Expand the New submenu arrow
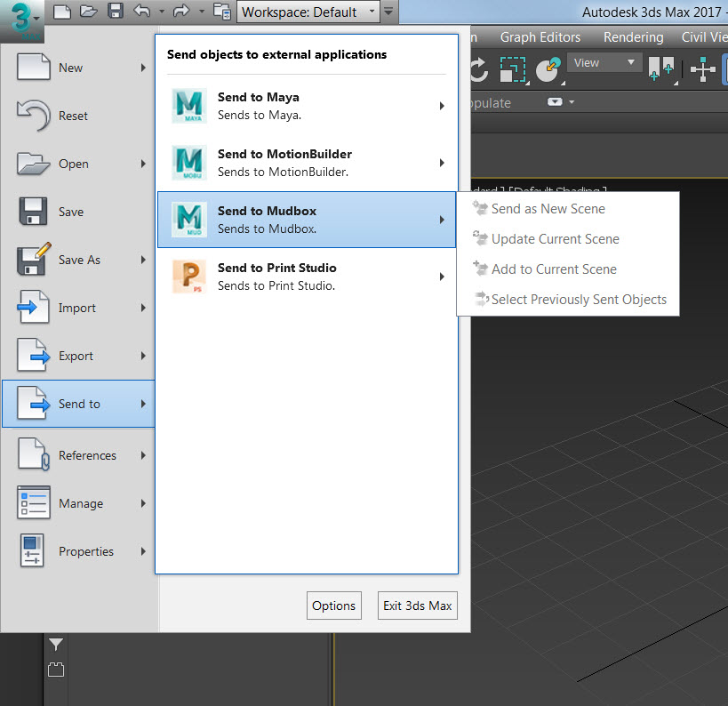728x706 pixels. (x=143, y=68)
